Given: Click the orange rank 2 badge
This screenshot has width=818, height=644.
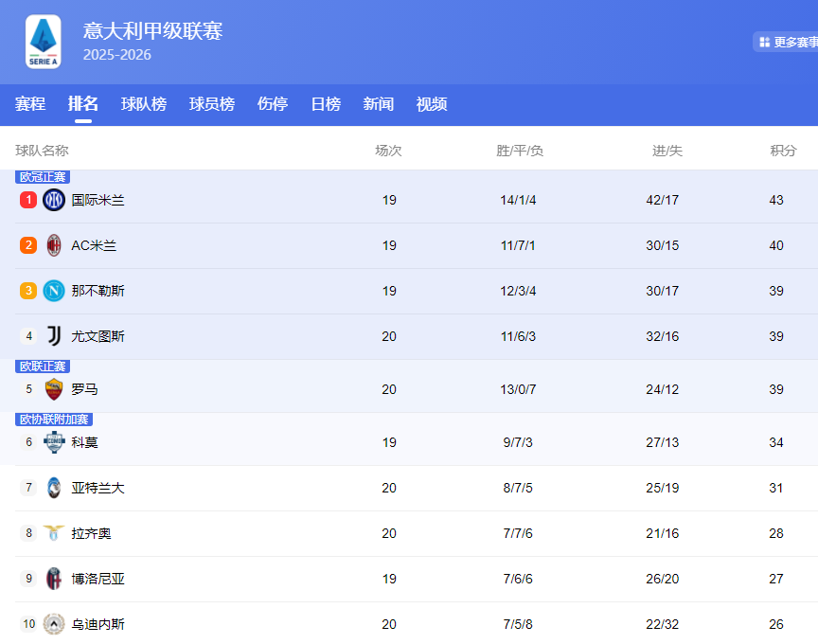Looking at the screenshot, I should tap(28, 245).
